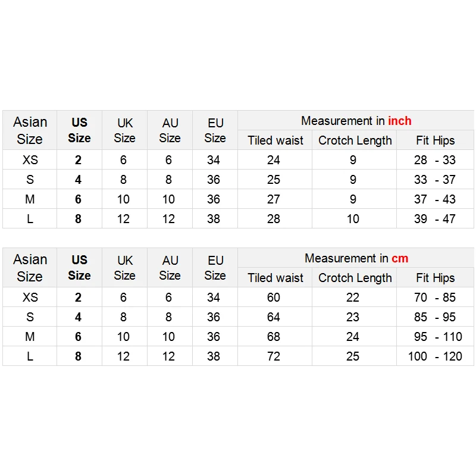
Task: Click tiled waist 27 for M in inch table
Action: (274, 199)
